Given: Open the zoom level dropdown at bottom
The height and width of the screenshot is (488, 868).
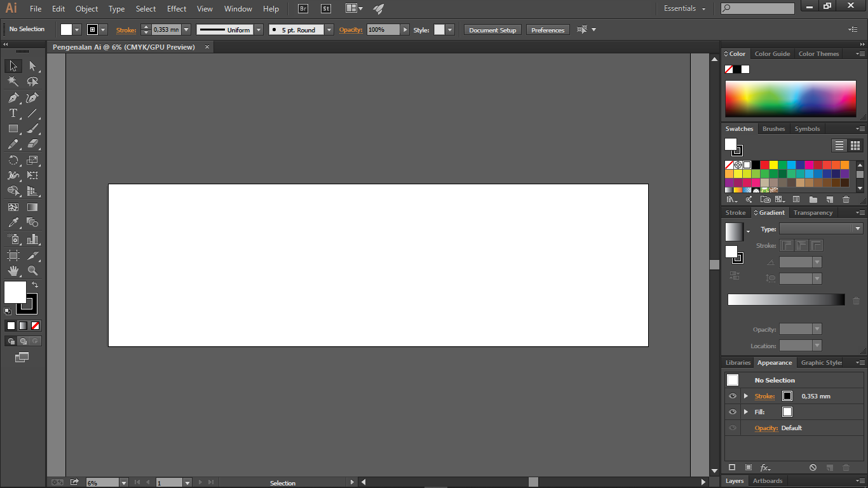Looking at the screenshot, I should 124,483.
